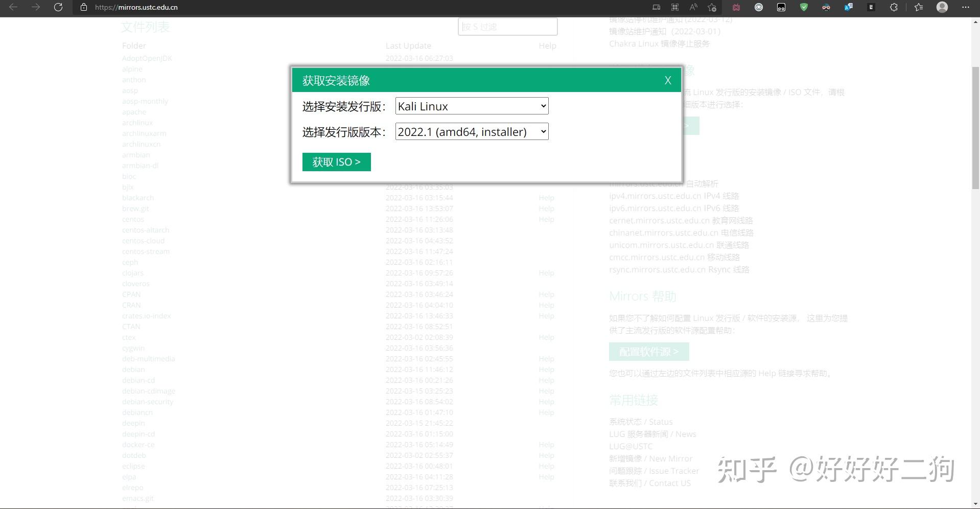Open the apps grid icon in address bar
This screenshot has height=509, width=980.
[675, 7]
